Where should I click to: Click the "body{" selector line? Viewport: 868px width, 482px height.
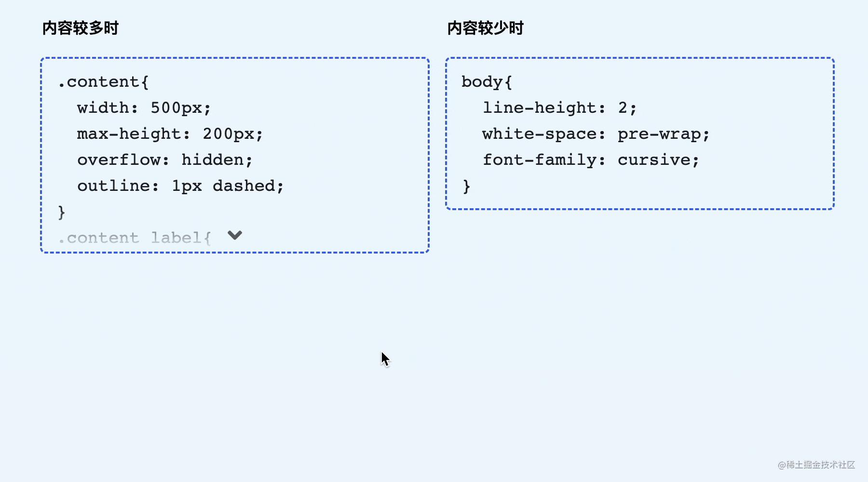487,82
